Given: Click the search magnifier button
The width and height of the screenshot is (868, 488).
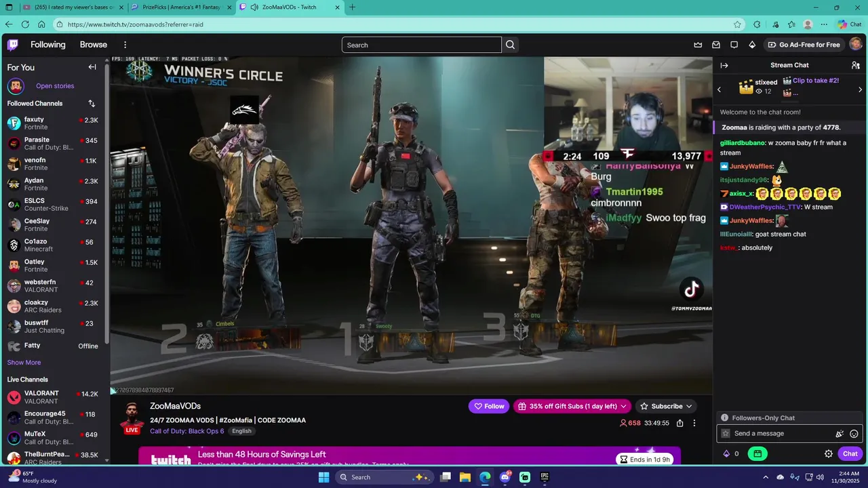Looking at the screenshot, I should 511,45.
